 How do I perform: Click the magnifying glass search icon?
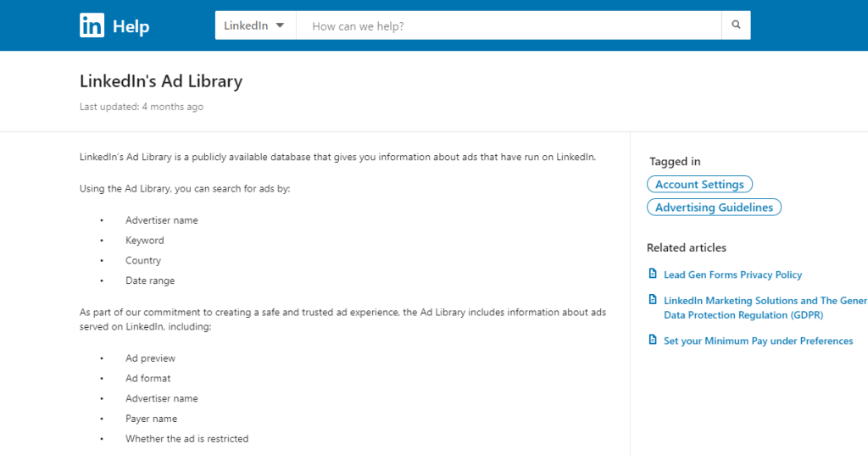click(x=736, y=25)
